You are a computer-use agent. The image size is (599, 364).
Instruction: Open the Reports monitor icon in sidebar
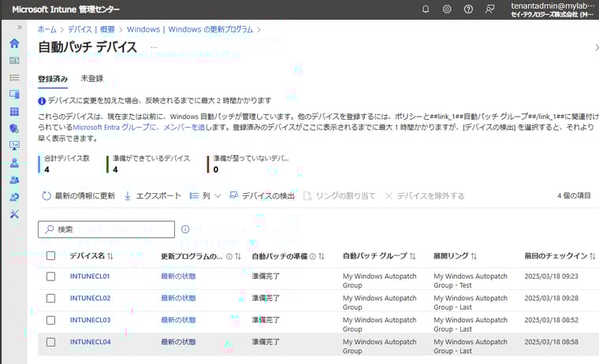(x=14, y=146)
